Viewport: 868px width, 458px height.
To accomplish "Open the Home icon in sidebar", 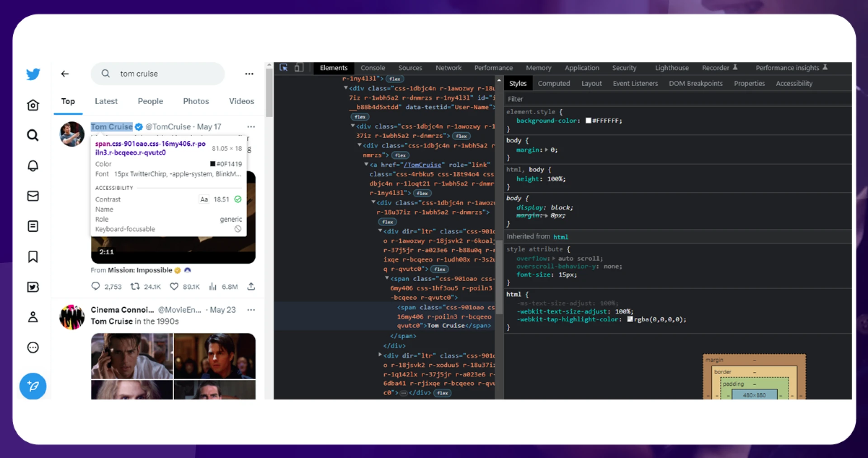I will point(33,105).
